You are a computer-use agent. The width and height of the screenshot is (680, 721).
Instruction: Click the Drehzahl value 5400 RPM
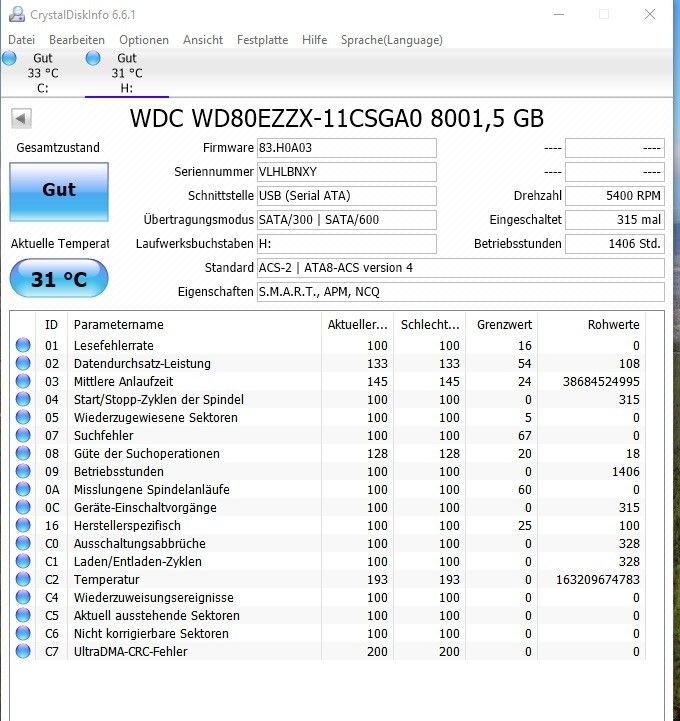pos(615,196)
